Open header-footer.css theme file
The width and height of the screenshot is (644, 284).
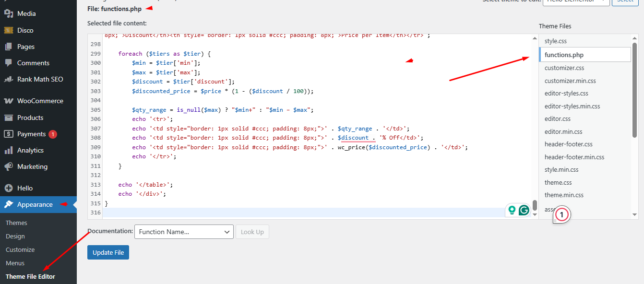(569, 144)
